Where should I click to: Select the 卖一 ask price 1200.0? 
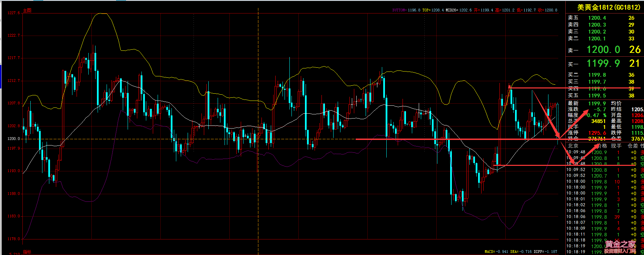[x=603, y=50]
